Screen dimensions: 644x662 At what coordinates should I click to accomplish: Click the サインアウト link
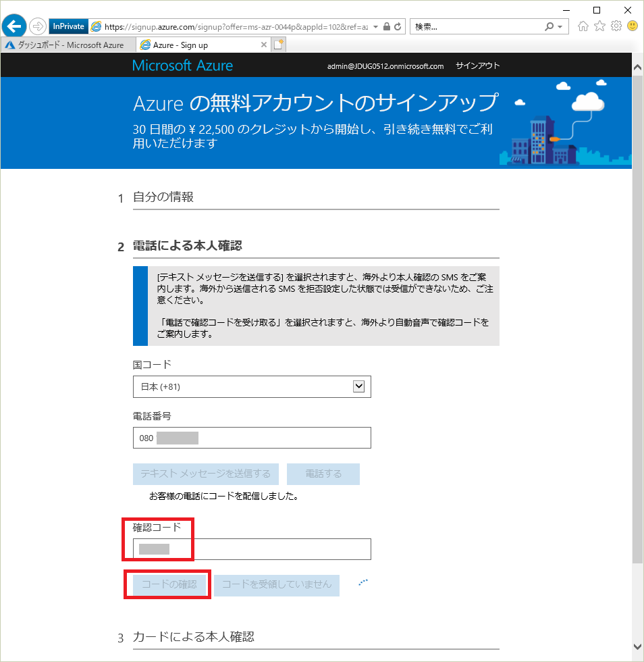(x=478, y=66)
